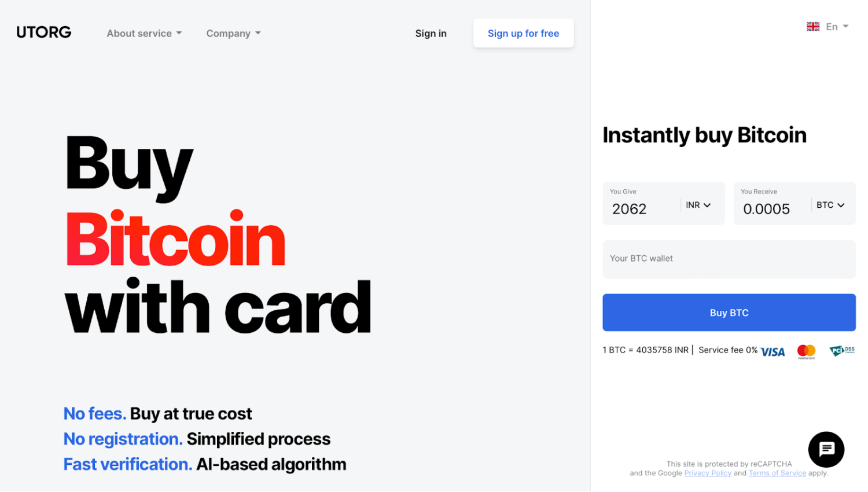Viewport: 868px width, 492px height.
Task: Expand the En language dropdown
Action: (x=836, y=26)
